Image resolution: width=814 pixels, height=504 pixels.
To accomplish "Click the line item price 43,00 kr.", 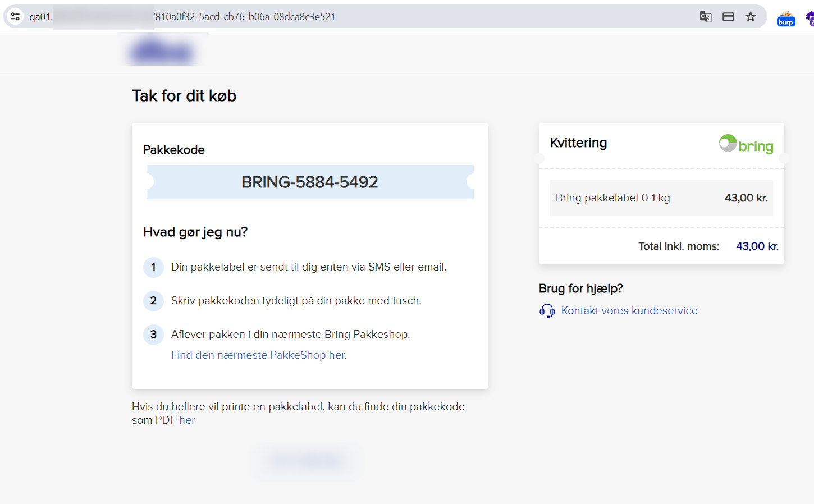I will pos(746,198).
